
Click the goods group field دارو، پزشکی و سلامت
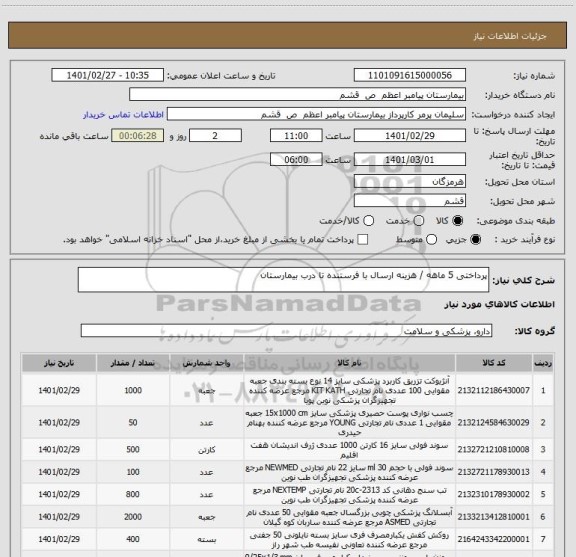(286, 331)
